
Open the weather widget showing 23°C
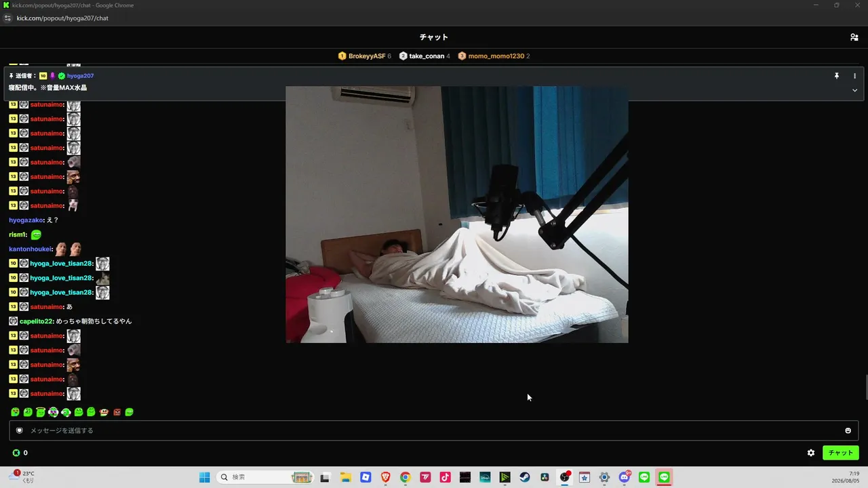(x=22, y=477)
